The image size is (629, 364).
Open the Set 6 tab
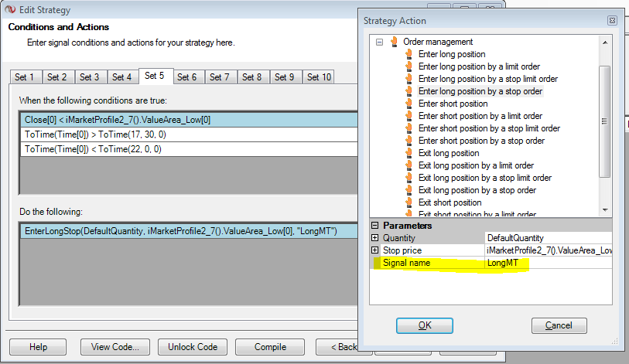(x=189, y=77)
